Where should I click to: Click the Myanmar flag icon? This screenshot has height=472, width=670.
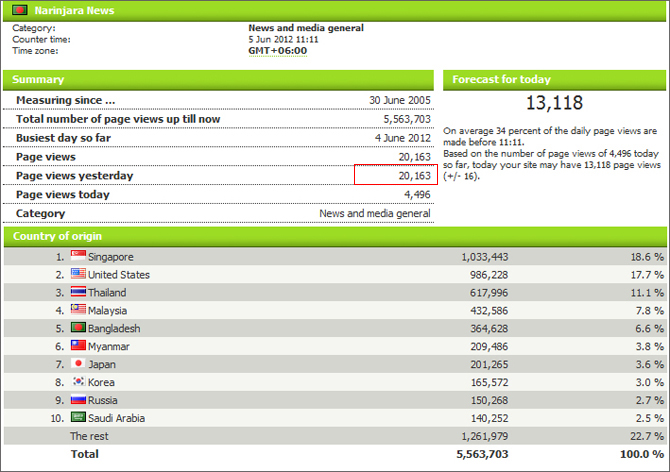click(77, 346)
